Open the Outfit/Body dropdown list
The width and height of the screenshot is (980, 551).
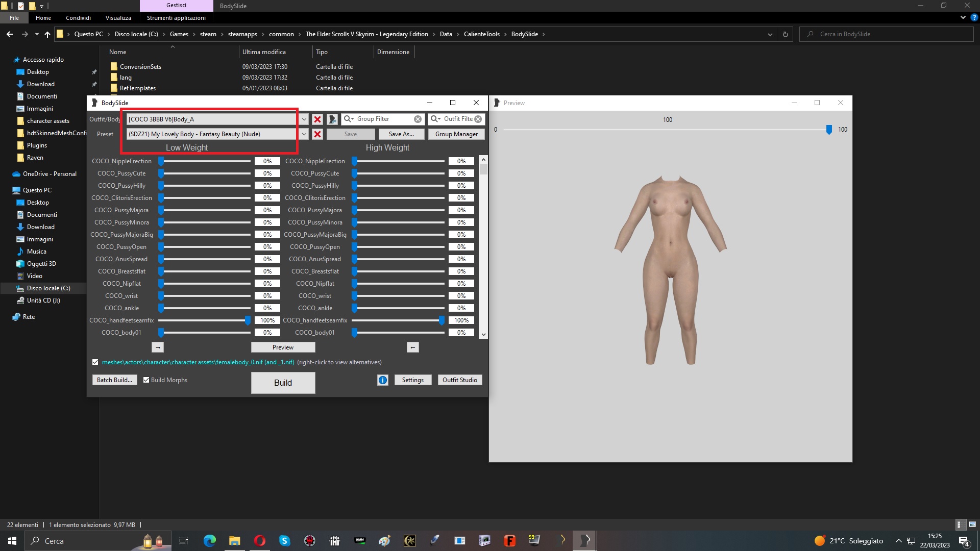pyautogui.click(x=304, y=119)
